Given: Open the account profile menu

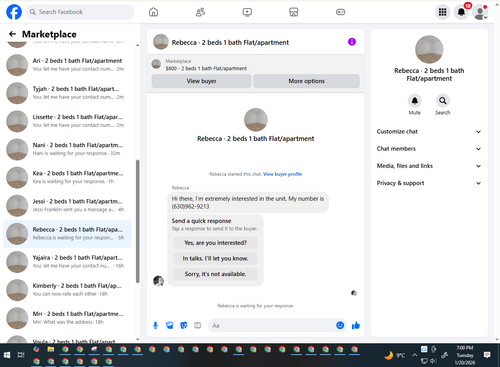Looking at the screenshot, I should (480, 12).
